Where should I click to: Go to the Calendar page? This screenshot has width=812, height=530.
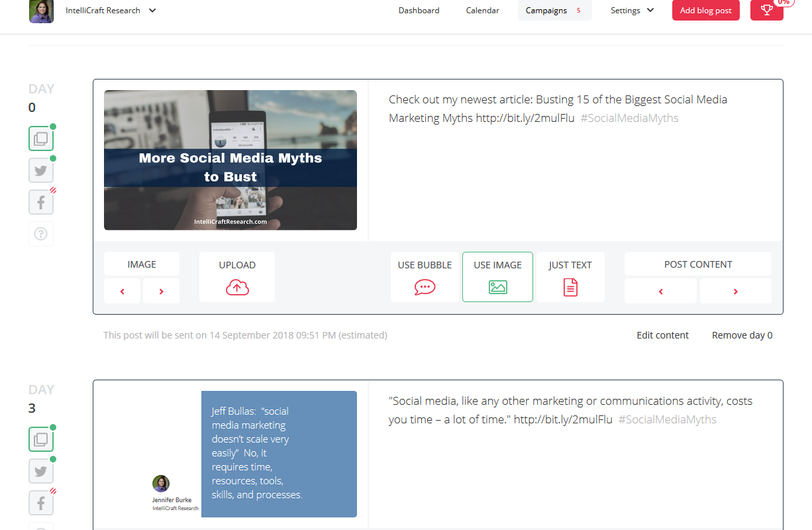(x=482, y=11)
